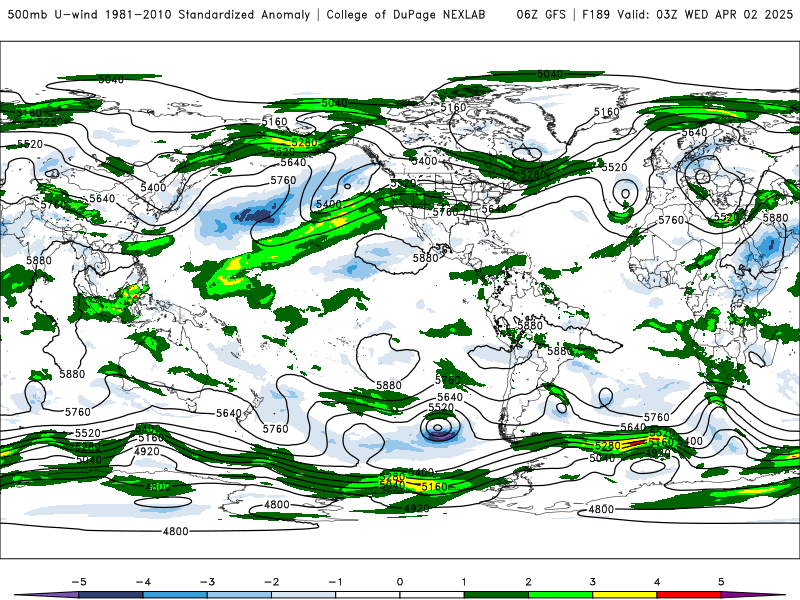800x600 pixels.
Task: Click the "500mb U-wind" title text
Action: tap(52, 14)
